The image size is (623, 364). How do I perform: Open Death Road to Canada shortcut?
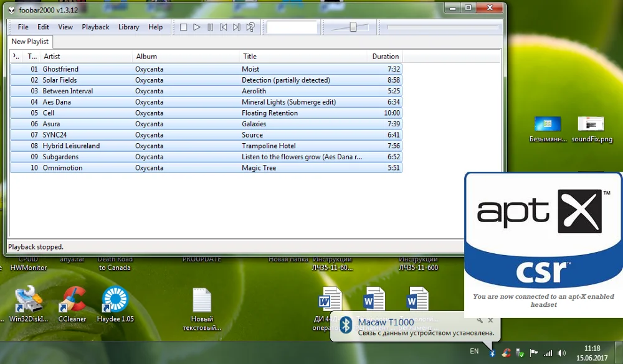point(115,264)
